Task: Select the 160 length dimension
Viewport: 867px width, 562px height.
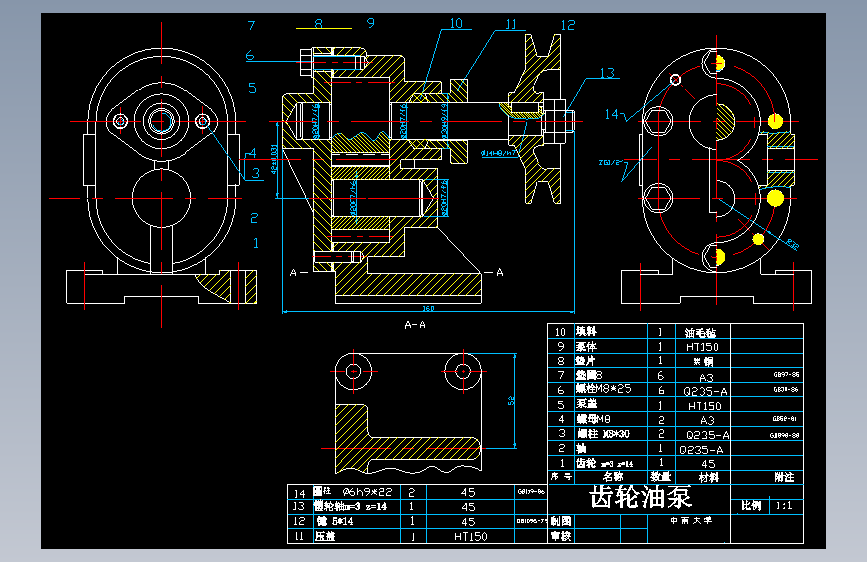Action: point(429,308)
